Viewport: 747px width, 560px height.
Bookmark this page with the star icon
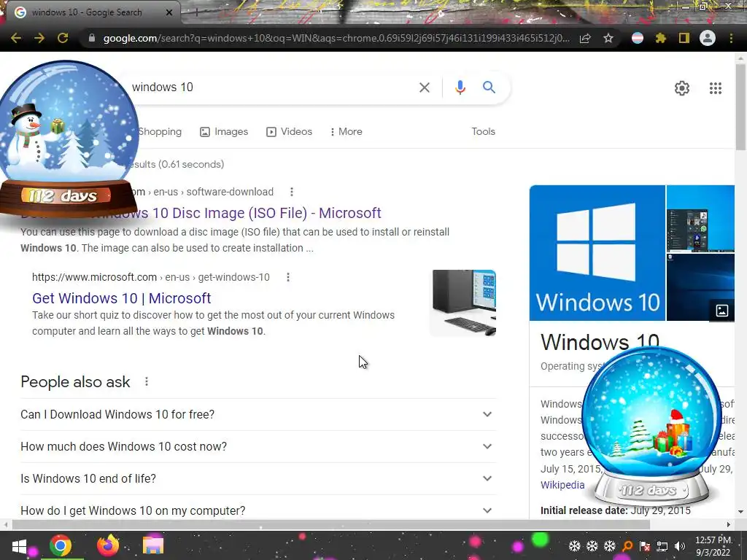click(608, 38)
